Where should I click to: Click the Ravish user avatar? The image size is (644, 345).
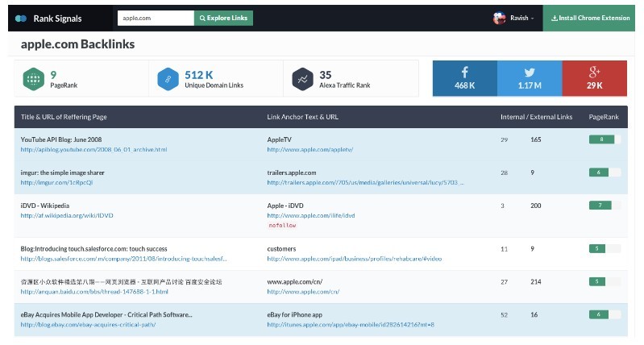[x=500, y=18]
